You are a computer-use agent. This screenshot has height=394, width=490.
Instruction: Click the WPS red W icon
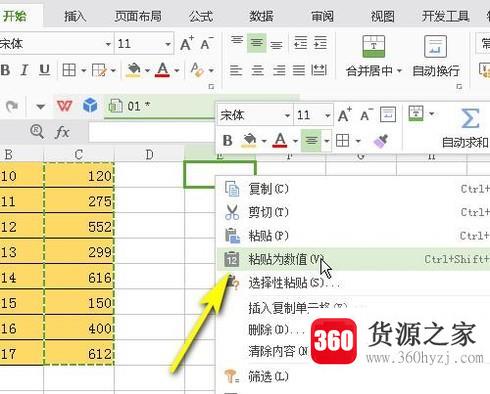pyautogui.click(x=64, y=106)
